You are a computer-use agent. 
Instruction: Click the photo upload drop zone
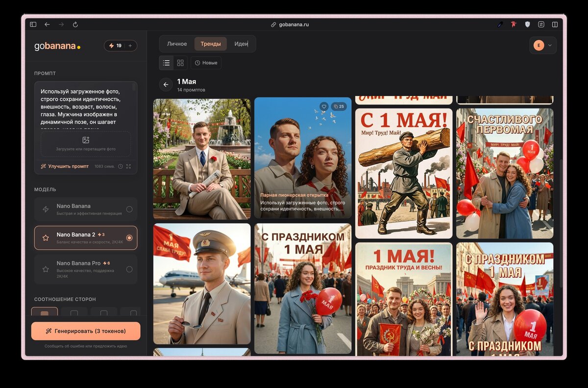tap(86, 144)
